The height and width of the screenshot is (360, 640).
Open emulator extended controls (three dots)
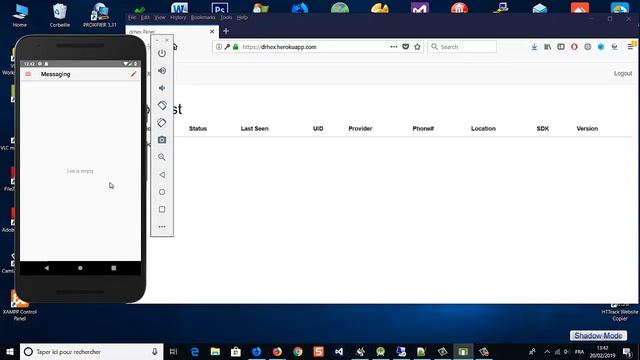click(162, 227)
